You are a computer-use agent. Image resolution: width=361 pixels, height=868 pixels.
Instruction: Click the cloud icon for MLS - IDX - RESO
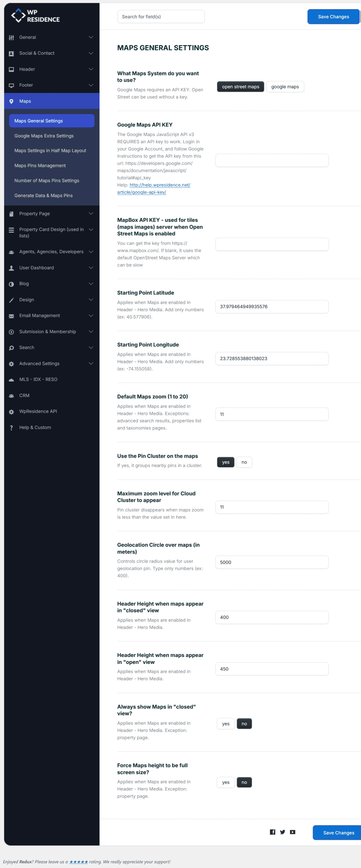(x=11, y=380)
